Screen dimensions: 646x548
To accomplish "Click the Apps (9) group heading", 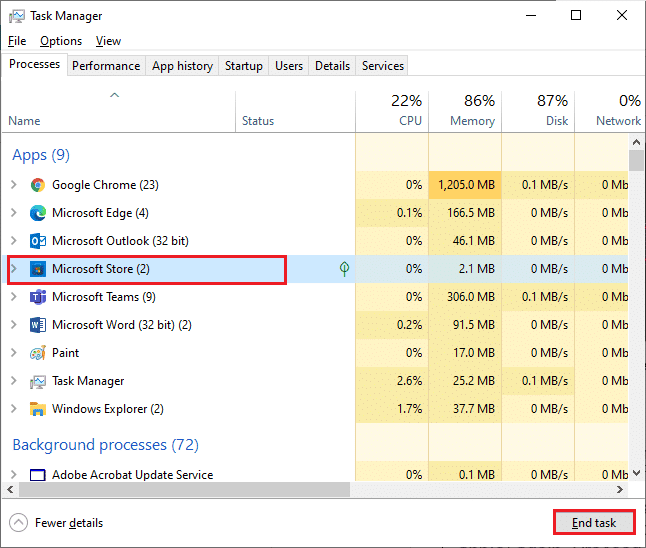I will coord(41,155).
